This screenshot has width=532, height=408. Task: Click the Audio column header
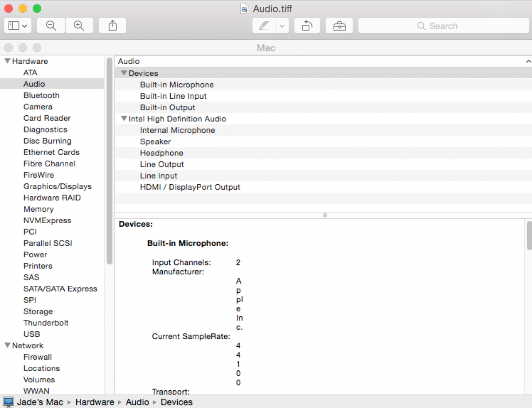[323, 61]
